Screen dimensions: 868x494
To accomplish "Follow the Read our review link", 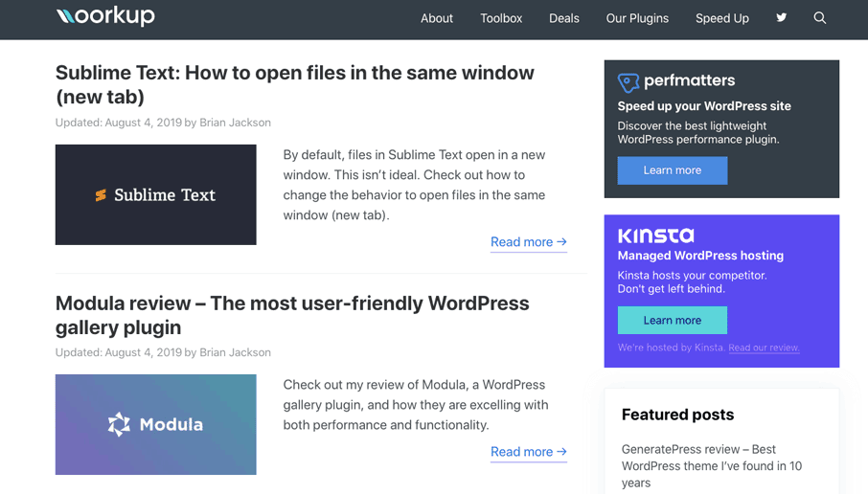I will 764,348.
